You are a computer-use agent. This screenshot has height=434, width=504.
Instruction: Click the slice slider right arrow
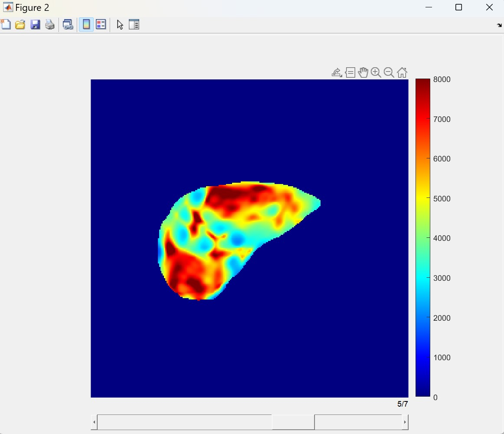[405, 422]
